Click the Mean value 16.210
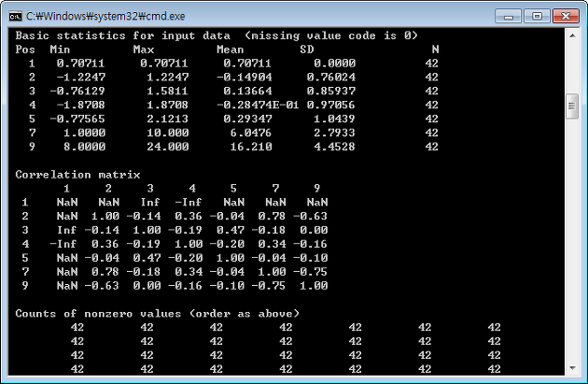 251,147
